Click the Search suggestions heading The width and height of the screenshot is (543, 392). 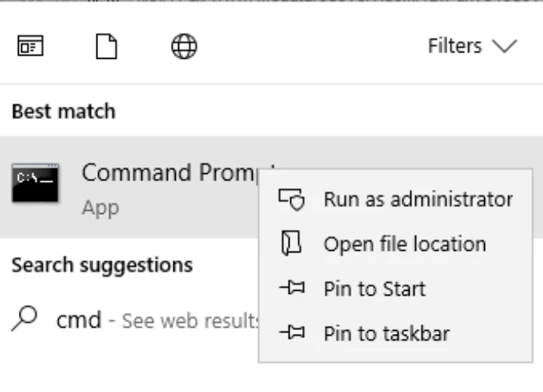pyautogui.click(x=102, y=266)
